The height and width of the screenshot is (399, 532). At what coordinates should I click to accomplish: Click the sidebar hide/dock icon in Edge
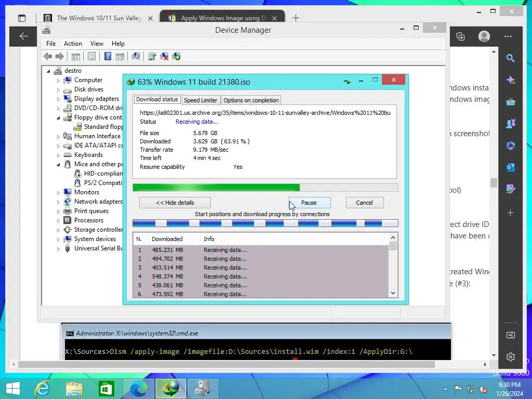coord(510,335)
